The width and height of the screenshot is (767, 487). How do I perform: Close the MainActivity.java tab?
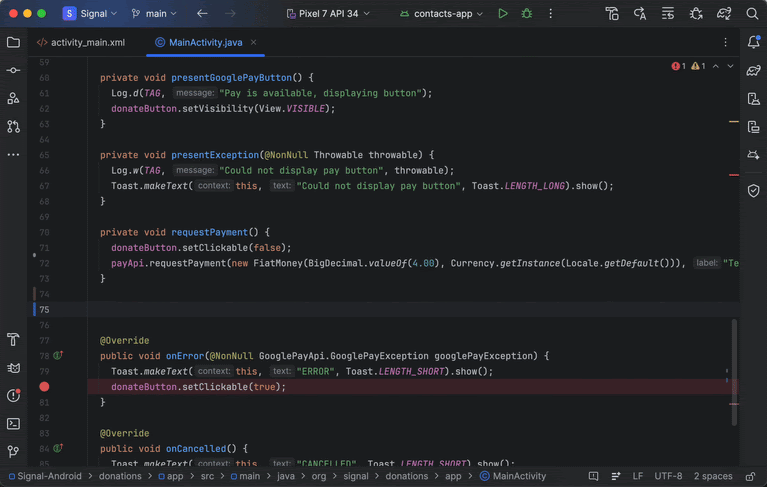(x=253, y=43)
